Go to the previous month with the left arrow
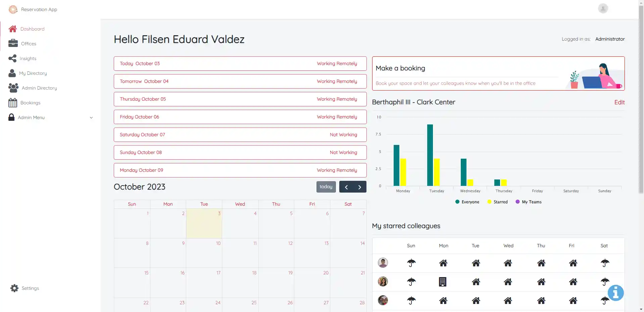 click(346, 187)
